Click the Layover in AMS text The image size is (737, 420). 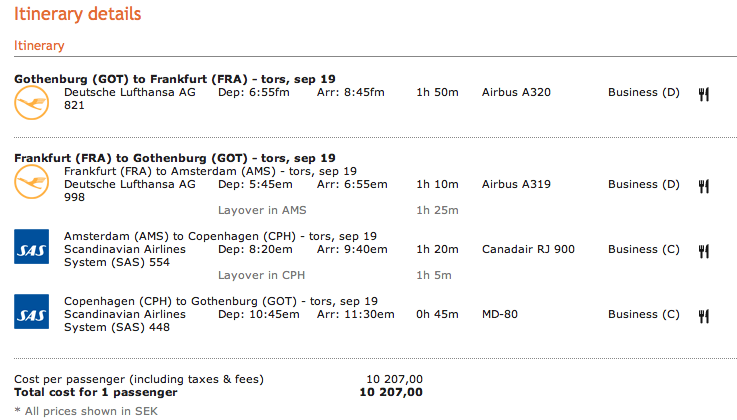click(262, 210)
